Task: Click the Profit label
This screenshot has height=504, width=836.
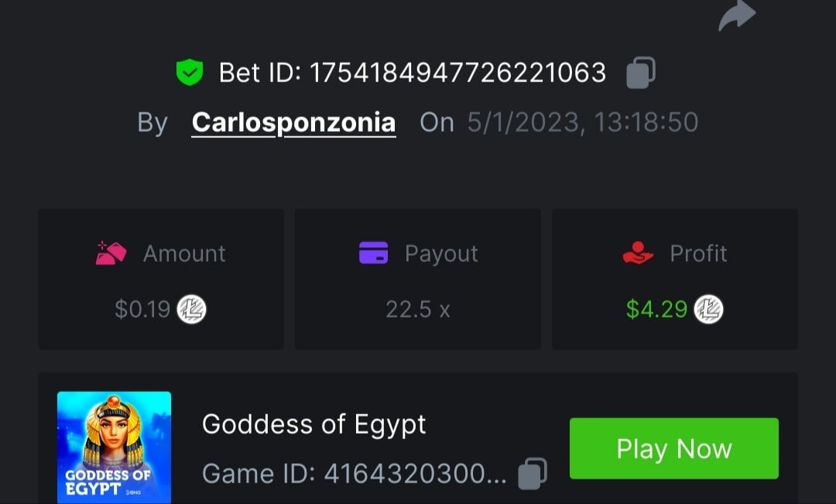Action: [698, 253]
